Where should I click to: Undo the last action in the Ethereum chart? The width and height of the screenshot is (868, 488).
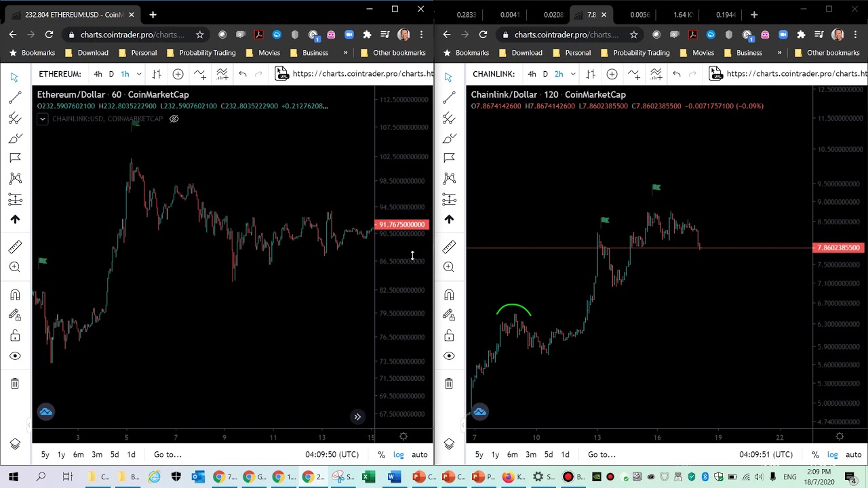(242, 74)
